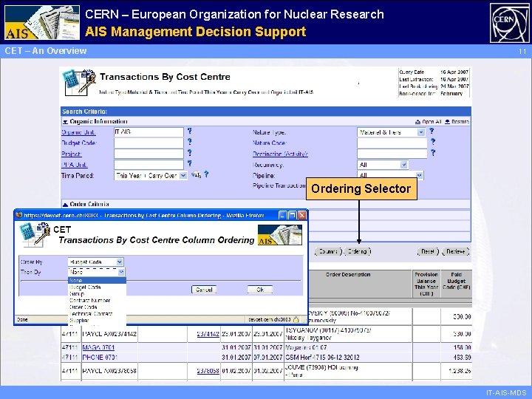Viewport: 532px width, 399px height.
Task: Select Supplier in the Then By list
Action: [x=97, y=320]
